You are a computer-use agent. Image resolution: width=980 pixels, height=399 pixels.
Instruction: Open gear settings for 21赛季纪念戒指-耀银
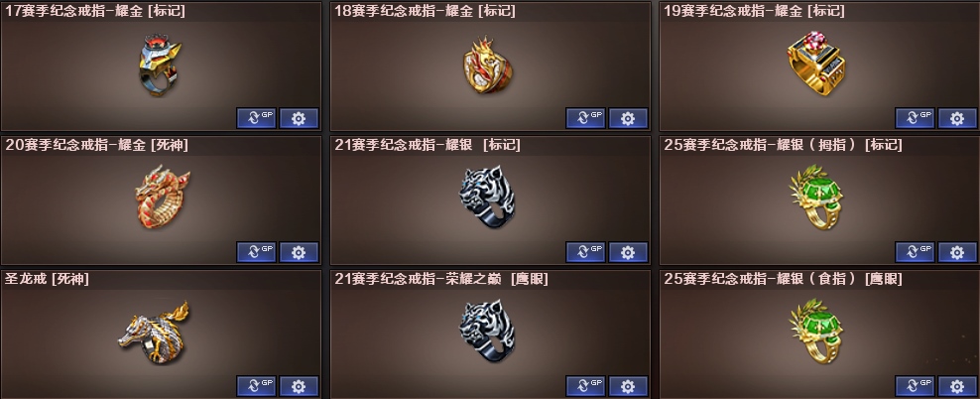point(628,252)
